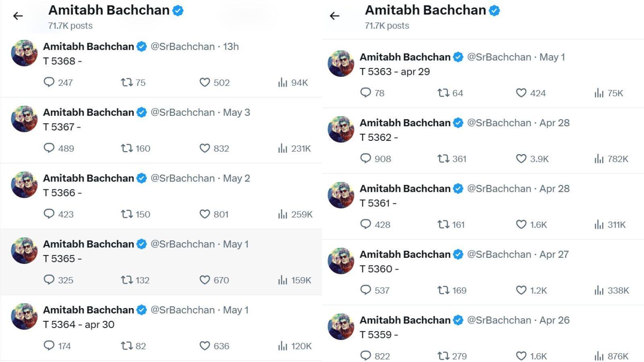This screenshot has width=644, height=362.
Task: Open view analytics for tweet T 5365
Action: (283, 280)
